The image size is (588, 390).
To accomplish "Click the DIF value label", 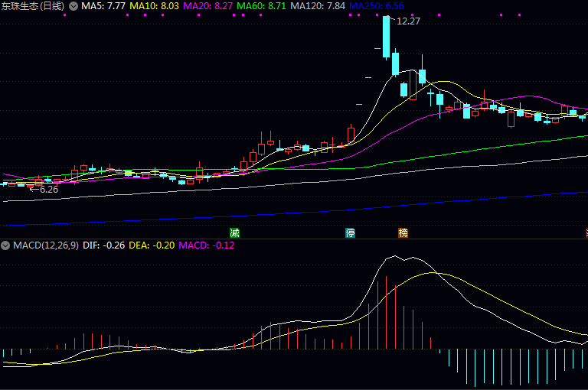I will tap(103, 245).
